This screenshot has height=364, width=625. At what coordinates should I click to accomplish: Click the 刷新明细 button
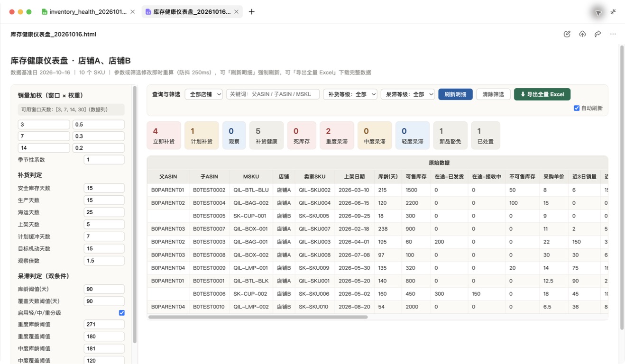point(455,94)
